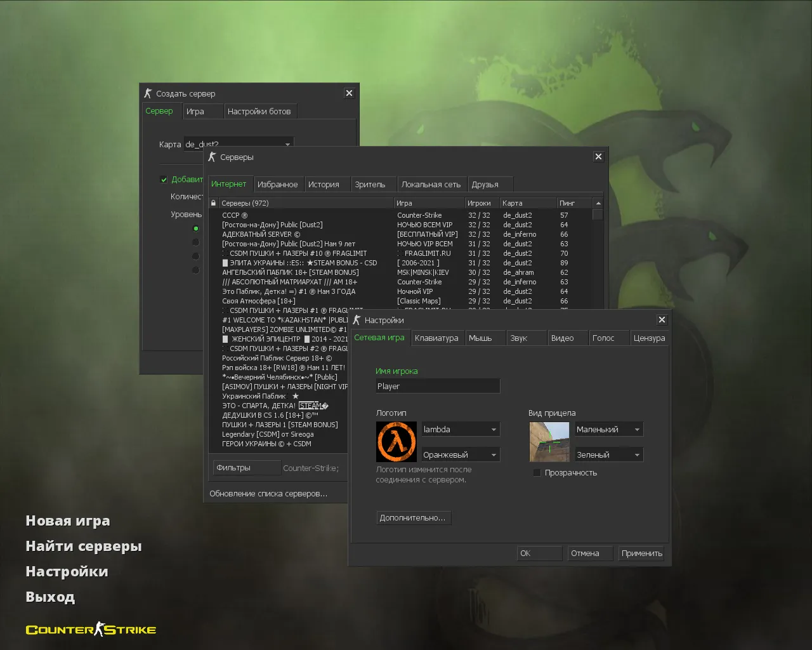Expand the Оранжевый logo color dropdown
812x650 pixels.
tap(461, 455)
